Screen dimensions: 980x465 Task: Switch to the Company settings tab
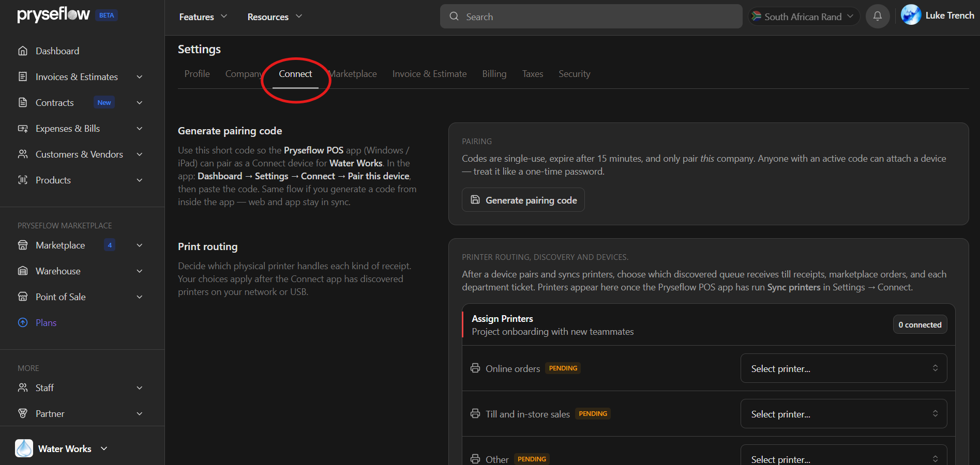244,74
